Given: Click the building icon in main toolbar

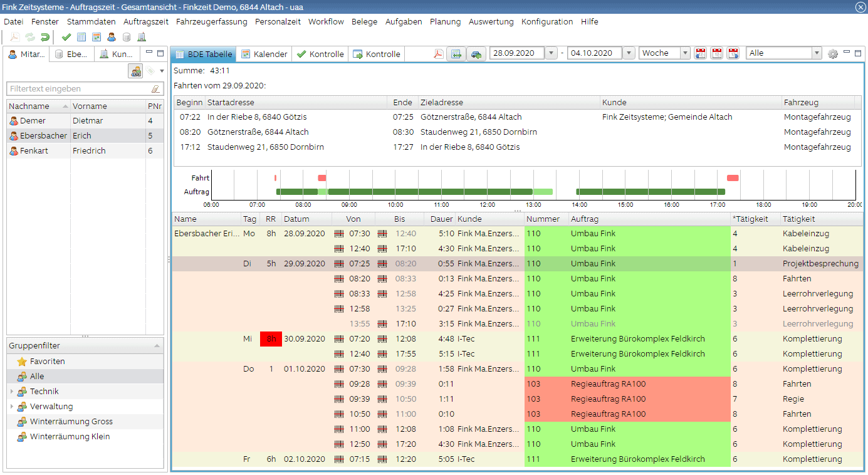Looking at the screenshot, I should click(142, 37).
